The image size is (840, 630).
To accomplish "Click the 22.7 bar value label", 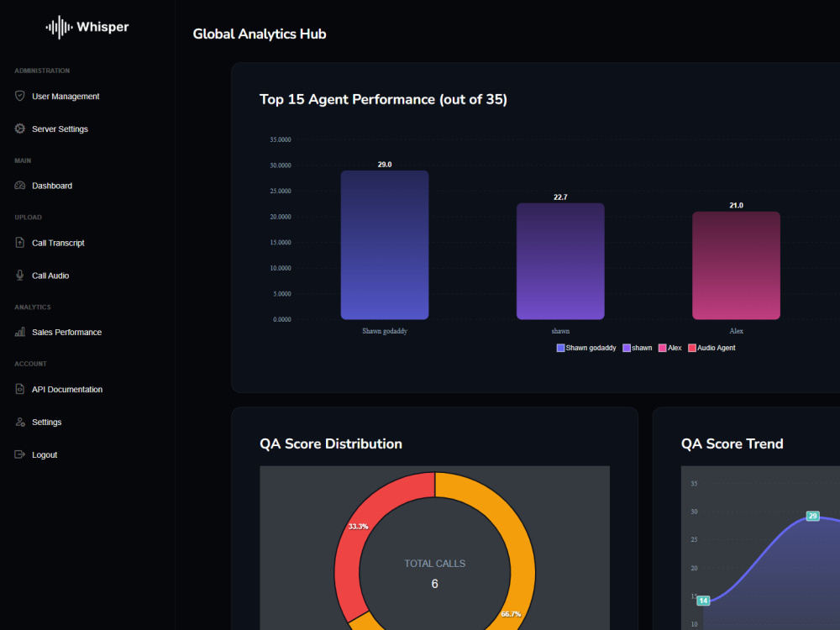I will pos(560,197).
